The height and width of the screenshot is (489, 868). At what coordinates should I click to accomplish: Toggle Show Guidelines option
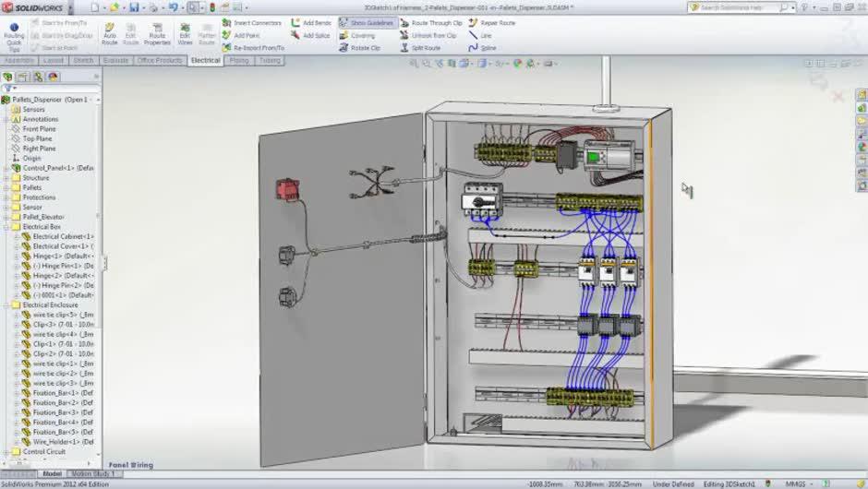366,22
